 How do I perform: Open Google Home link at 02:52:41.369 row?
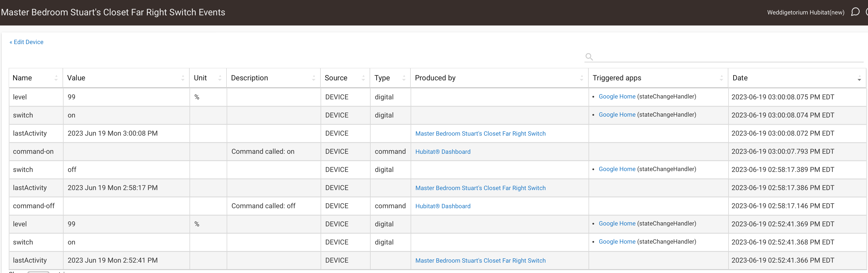click(617, 224)
